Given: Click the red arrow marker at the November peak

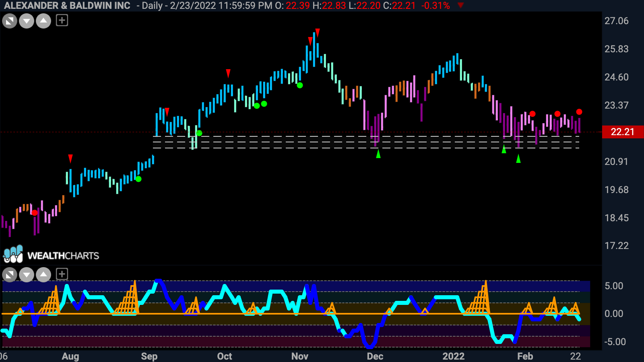Looking at the screenshot, I should click(318, 33).
